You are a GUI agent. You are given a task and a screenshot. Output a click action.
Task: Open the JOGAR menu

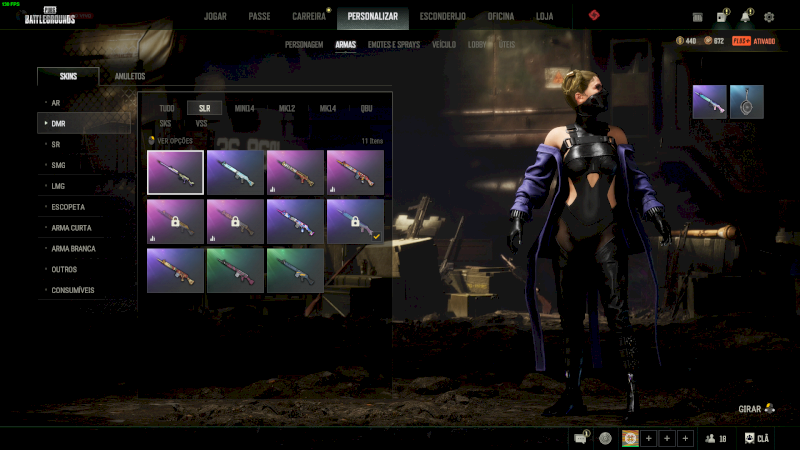coord(215,16)
